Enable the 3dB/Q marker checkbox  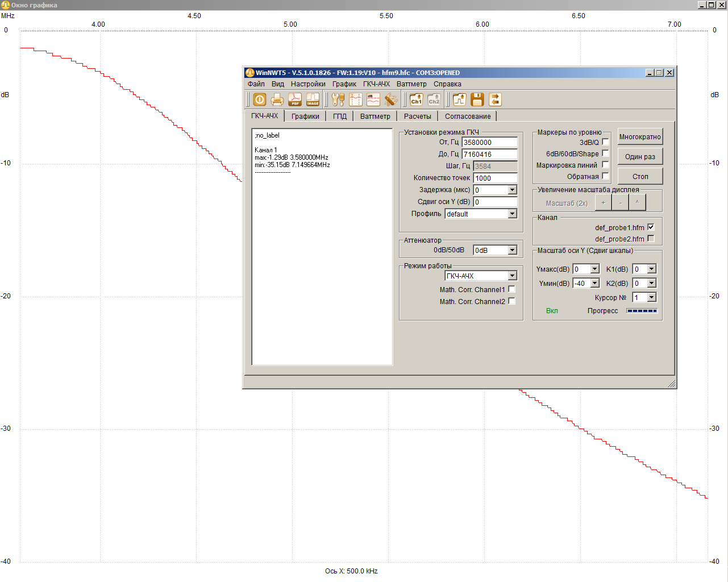coord(605,142)
